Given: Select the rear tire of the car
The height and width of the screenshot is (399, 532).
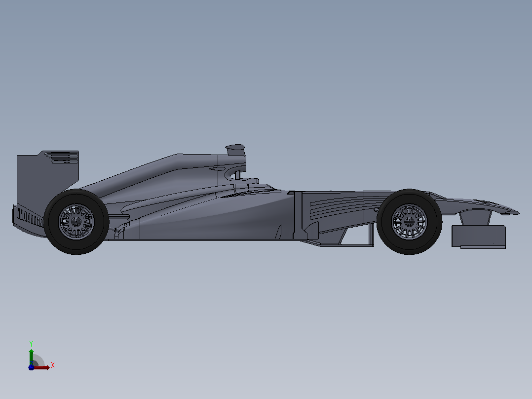Looking at the screenshot, I should click(x=76, y=222).
